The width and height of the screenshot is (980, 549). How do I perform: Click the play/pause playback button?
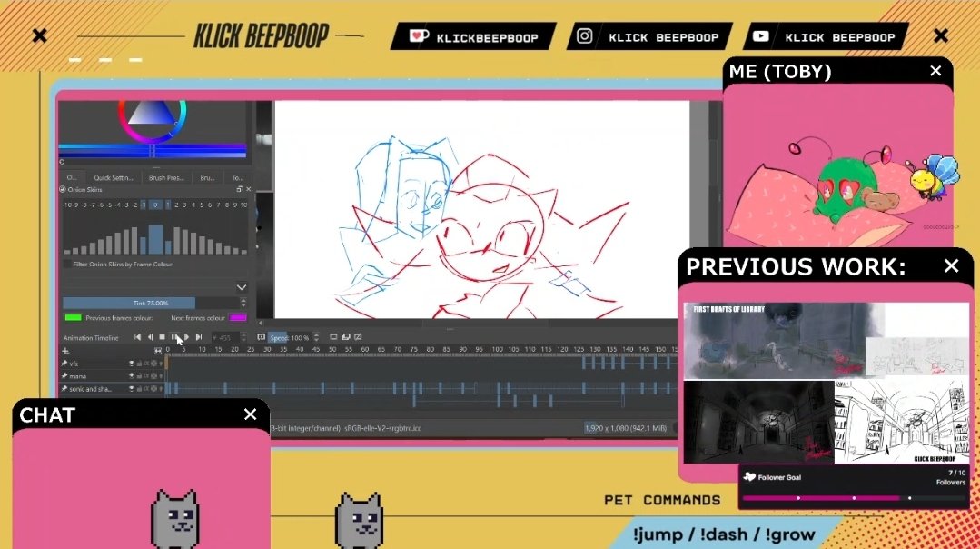174,337
